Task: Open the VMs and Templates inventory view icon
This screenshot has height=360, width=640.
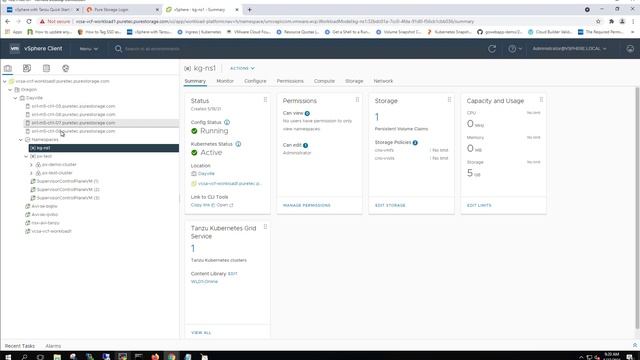Action: (27, 68)
